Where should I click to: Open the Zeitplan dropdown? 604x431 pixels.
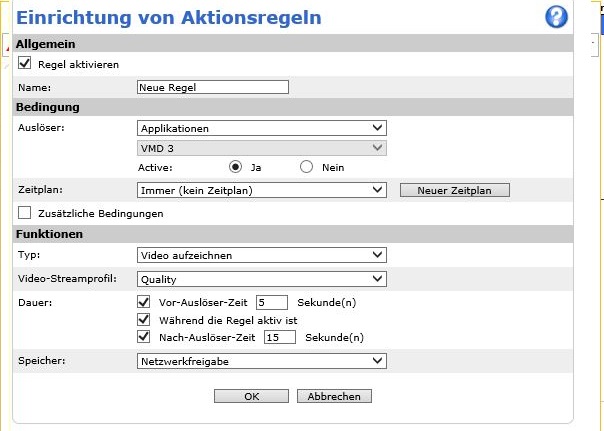[261, 190]
